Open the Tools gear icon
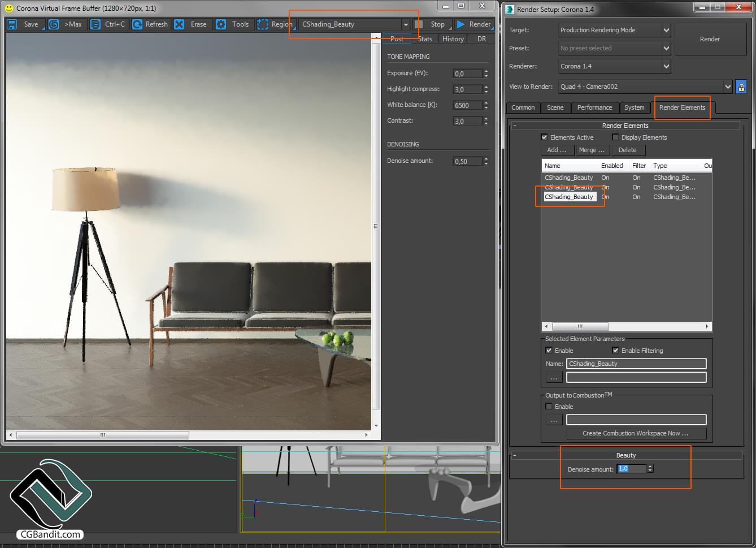Image resolution: width=756 pixels, height=548 pixels. (x=221, y=24)
